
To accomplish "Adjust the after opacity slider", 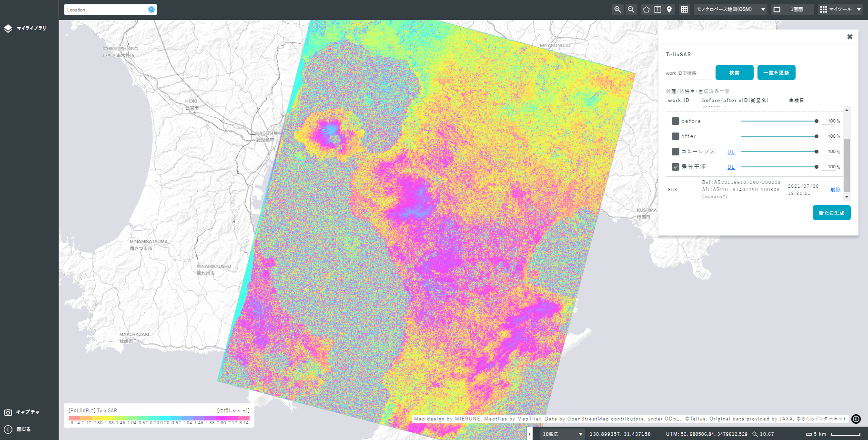I will [779, 136].
